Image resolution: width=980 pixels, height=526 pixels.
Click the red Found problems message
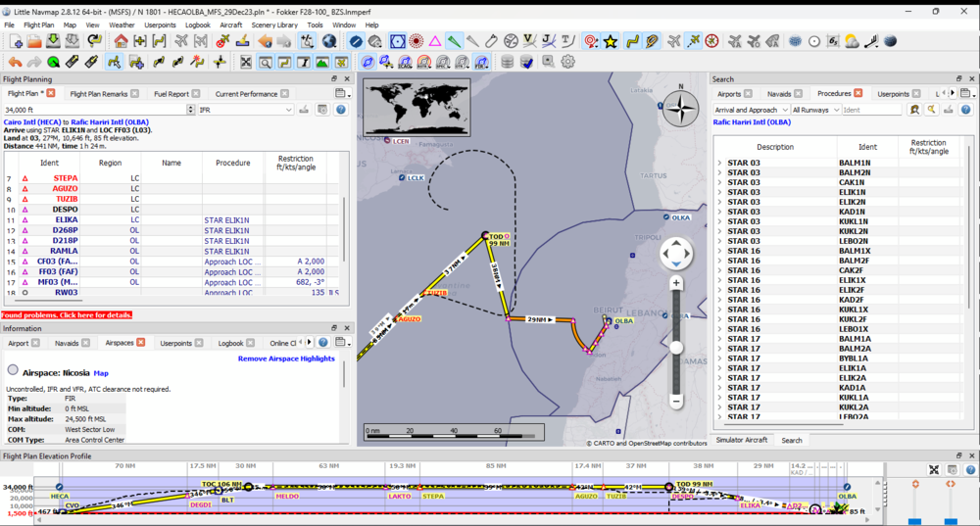pos(67,315)
